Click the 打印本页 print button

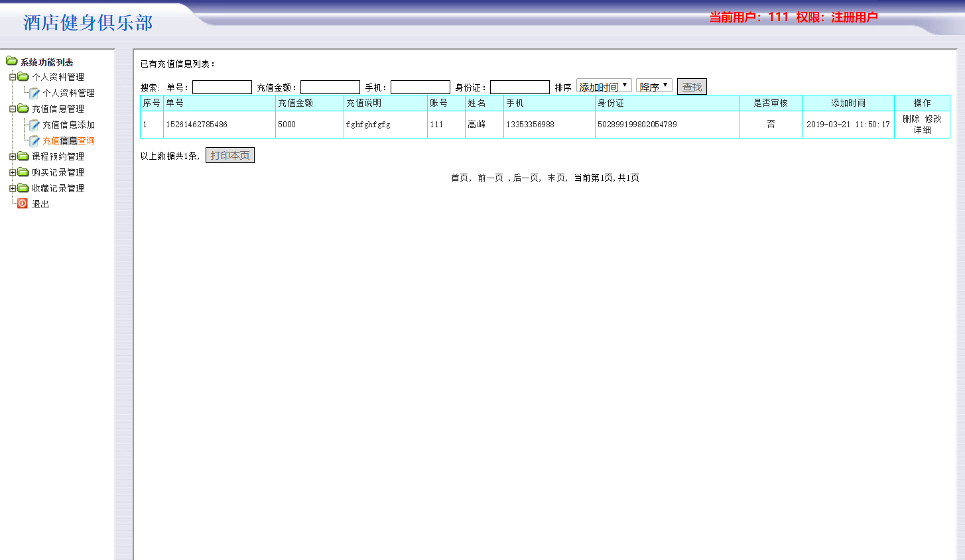click(229, 154)
